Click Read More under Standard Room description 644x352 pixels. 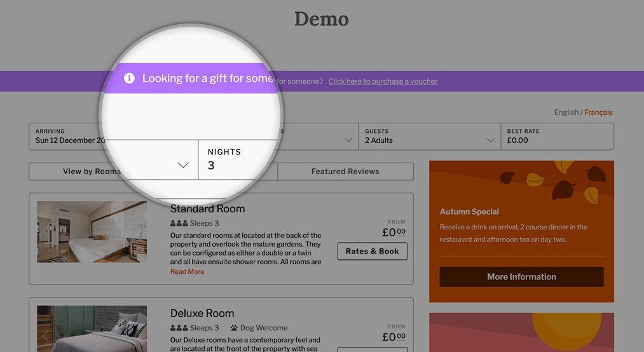point(188,271)
